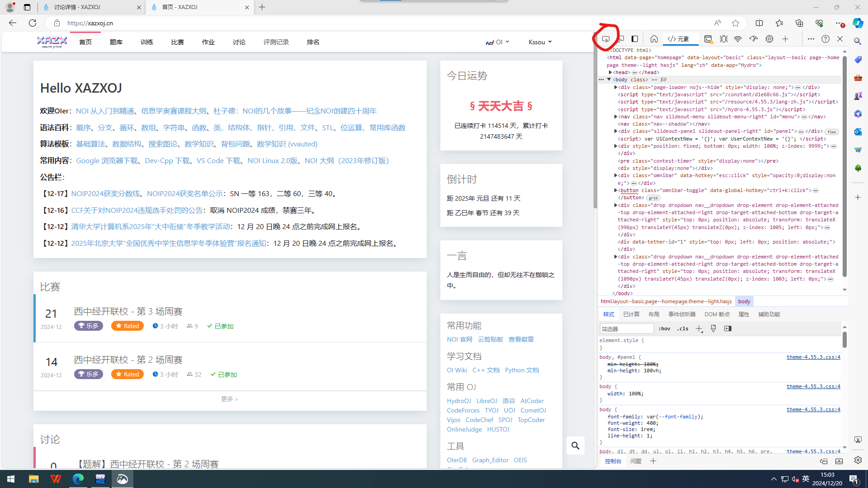Viewport: 868px width, 488px height.
Task: Toggle the .cls class editor
Action: 683,328
